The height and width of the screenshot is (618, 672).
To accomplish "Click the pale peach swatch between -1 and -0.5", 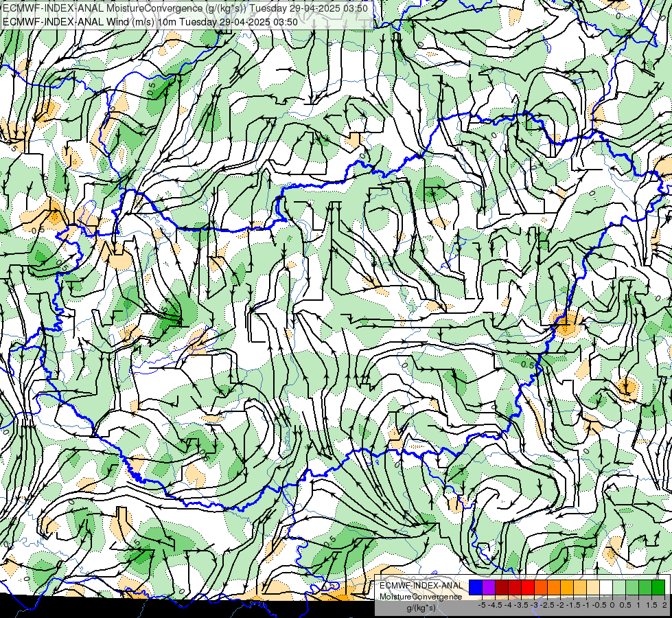I will coord(593,587).
